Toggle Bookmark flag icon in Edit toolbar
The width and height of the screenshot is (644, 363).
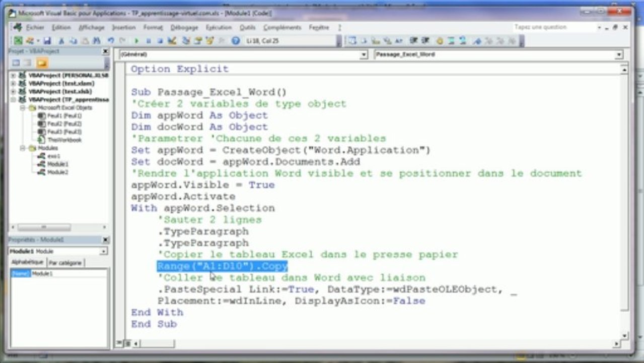click(477, 41)
